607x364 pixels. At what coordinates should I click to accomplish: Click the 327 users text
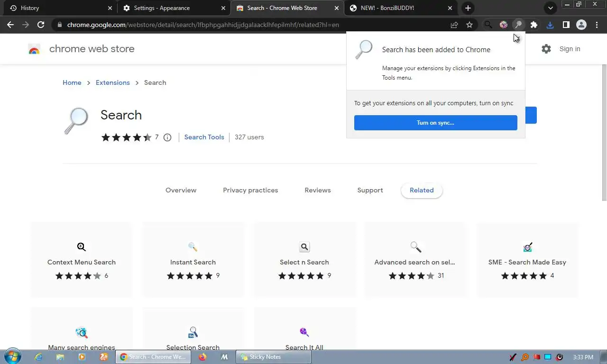249,137
